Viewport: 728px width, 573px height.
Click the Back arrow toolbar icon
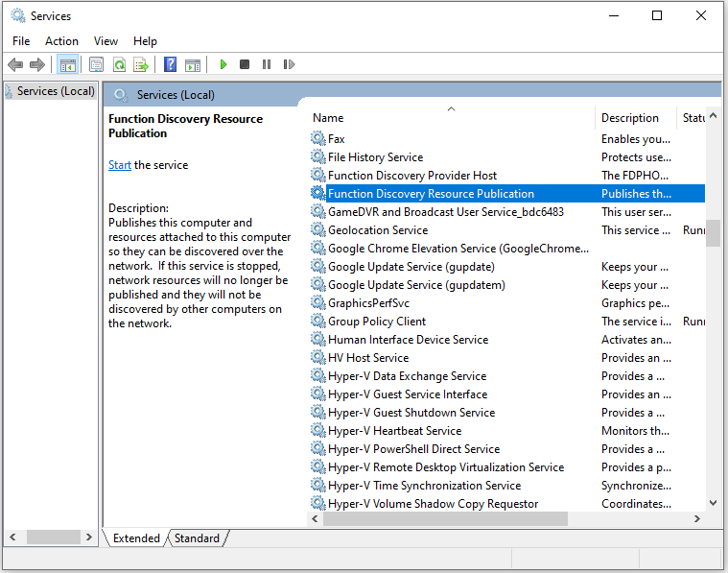point(15,64)
